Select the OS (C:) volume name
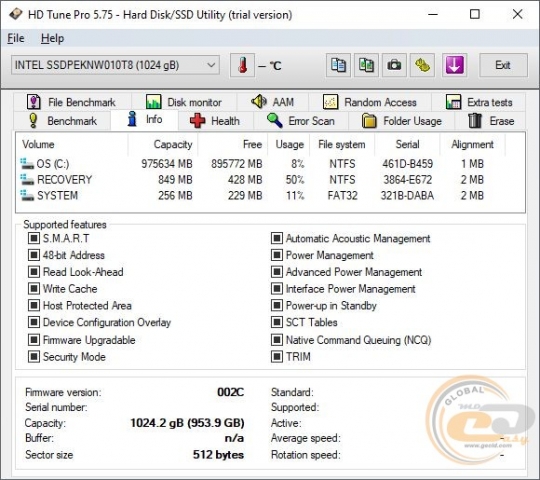Image resolution: width=540 pixels, height=480 pixels. 53,164
